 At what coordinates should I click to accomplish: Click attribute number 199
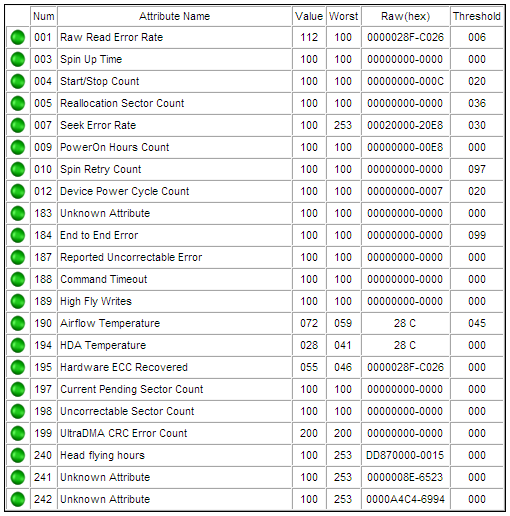click(43, 433)
